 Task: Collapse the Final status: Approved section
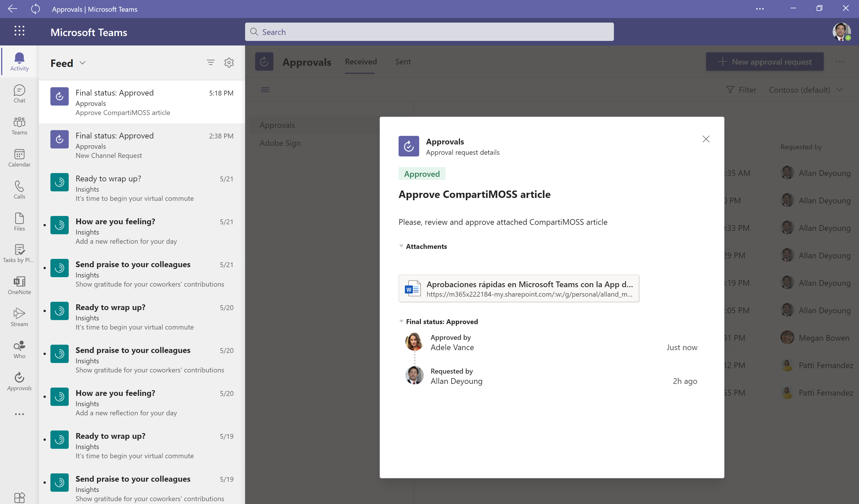[401, 322]
